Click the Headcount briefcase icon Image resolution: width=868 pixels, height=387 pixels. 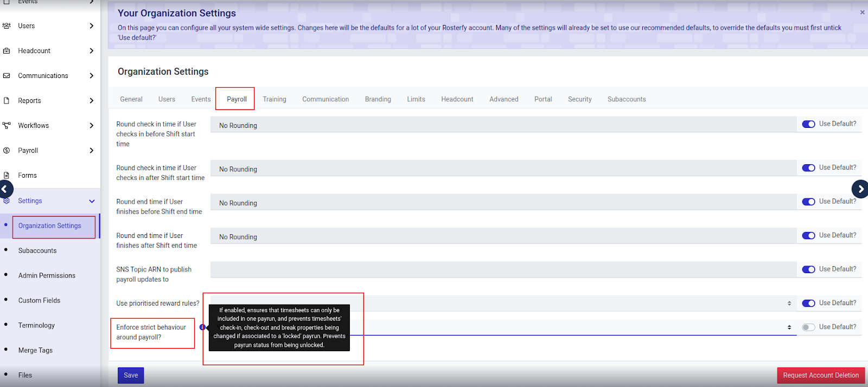(x=7, y=51)
